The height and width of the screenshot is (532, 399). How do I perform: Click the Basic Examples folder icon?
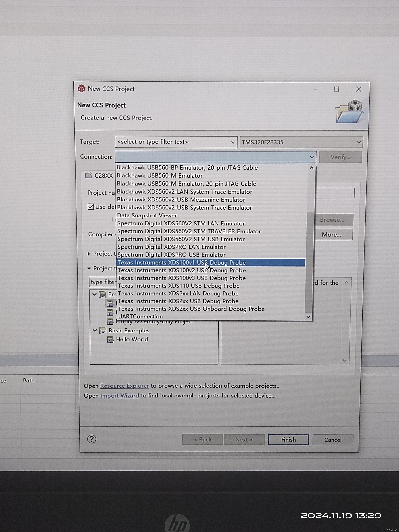pyautogui.click(x=103, y=331)
